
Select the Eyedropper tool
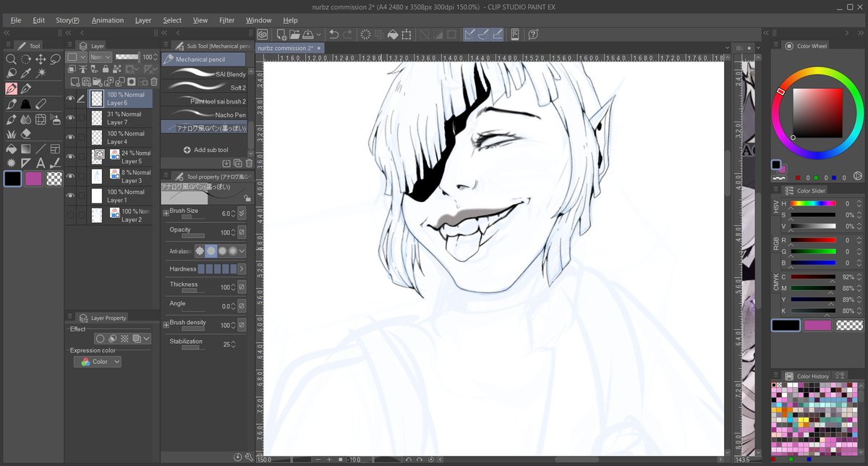(26, 73)
